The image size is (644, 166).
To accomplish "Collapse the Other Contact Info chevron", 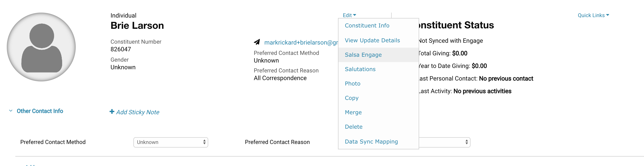I will coord(11,111).
